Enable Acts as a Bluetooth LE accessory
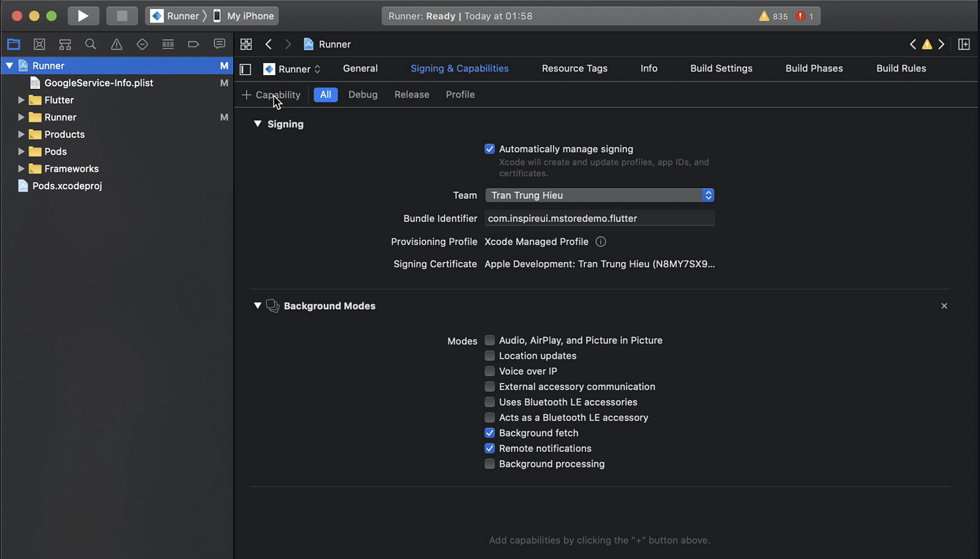Screen dimensions: 980x559 coord(489,417)
